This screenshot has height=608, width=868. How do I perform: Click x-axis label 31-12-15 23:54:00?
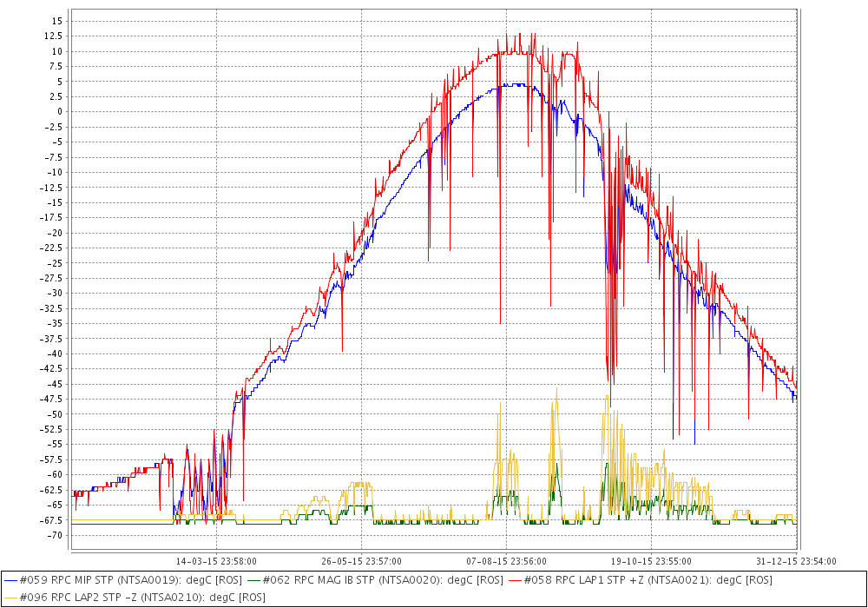click(797, 561)
